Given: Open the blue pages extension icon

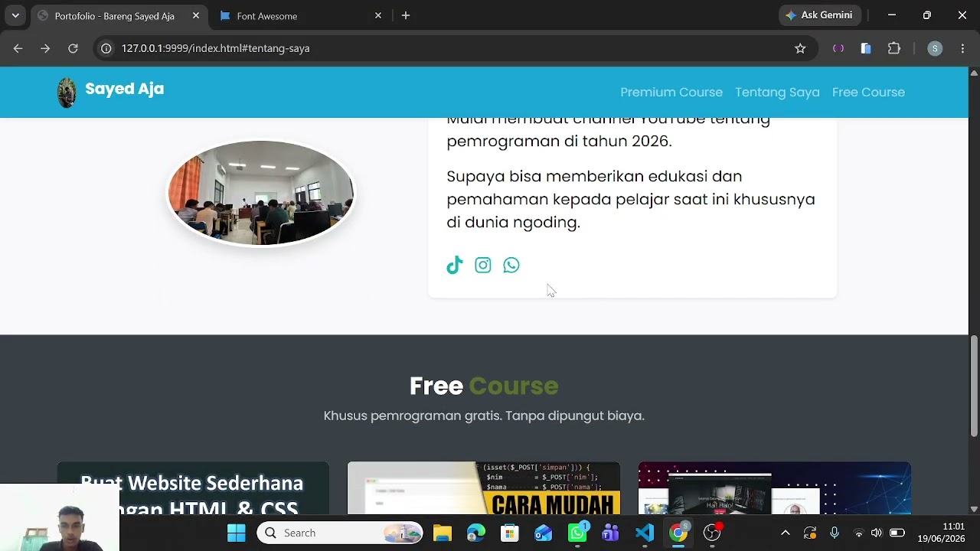Looking at the screenshot, I should [x=866, y=48].
